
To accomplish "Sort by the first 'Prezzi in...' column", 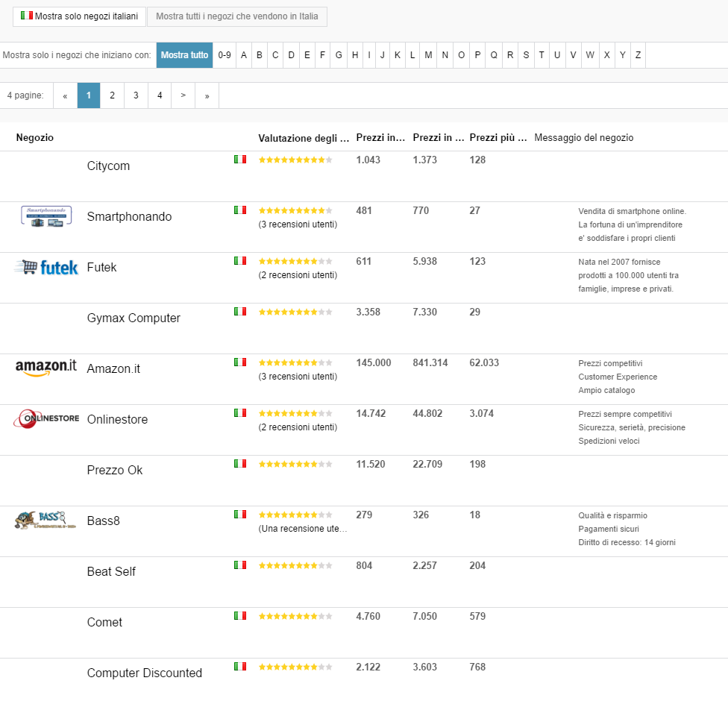I will pos(380,137).
